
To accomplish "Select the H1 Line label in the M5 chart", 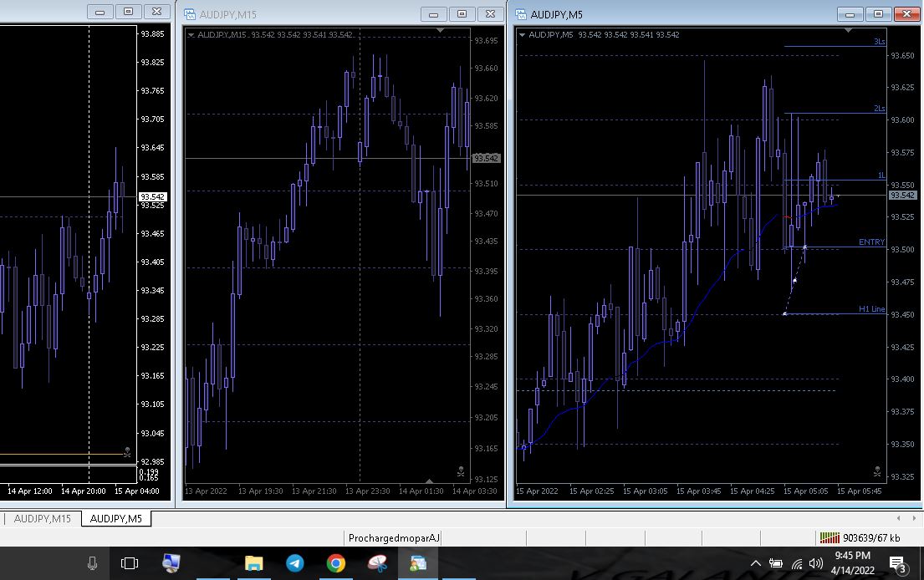I will pyautogui.click(x=871, y=309).
